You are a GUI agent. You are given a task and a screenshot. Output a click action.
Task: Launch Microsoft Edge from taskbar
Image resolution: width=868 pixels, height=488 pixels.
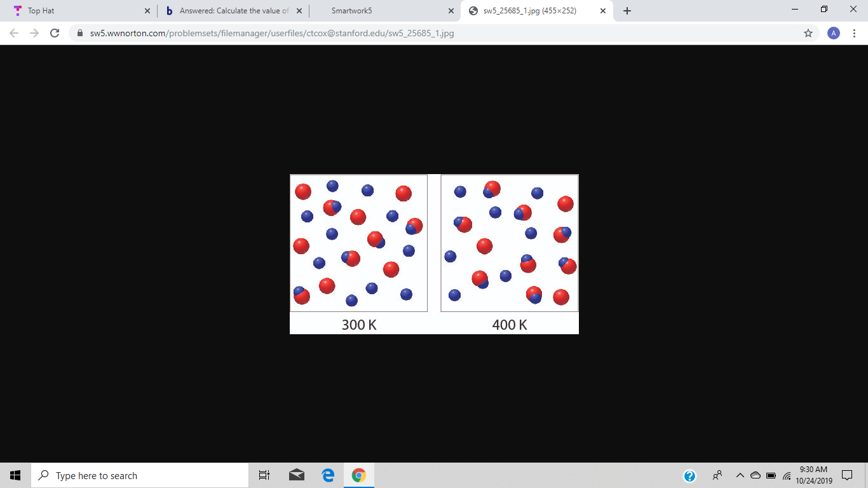coord(328,475)
